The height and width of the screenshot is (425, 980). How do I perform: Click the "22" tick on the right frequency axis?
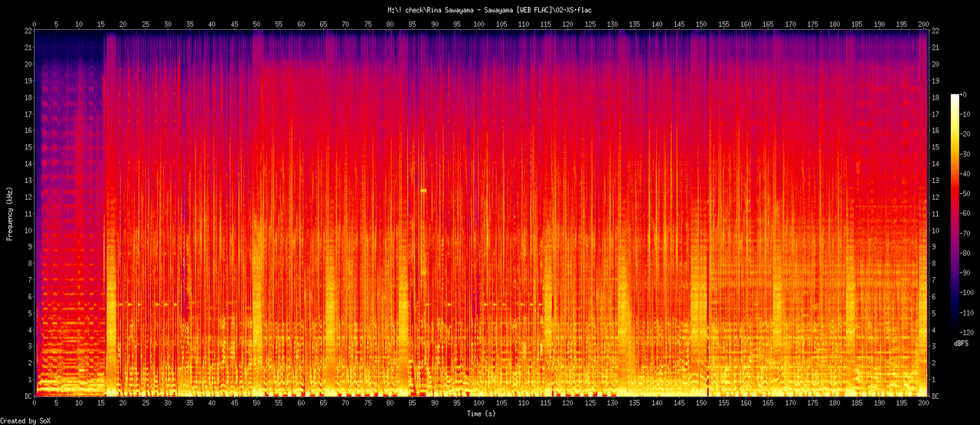coord(936,31)
